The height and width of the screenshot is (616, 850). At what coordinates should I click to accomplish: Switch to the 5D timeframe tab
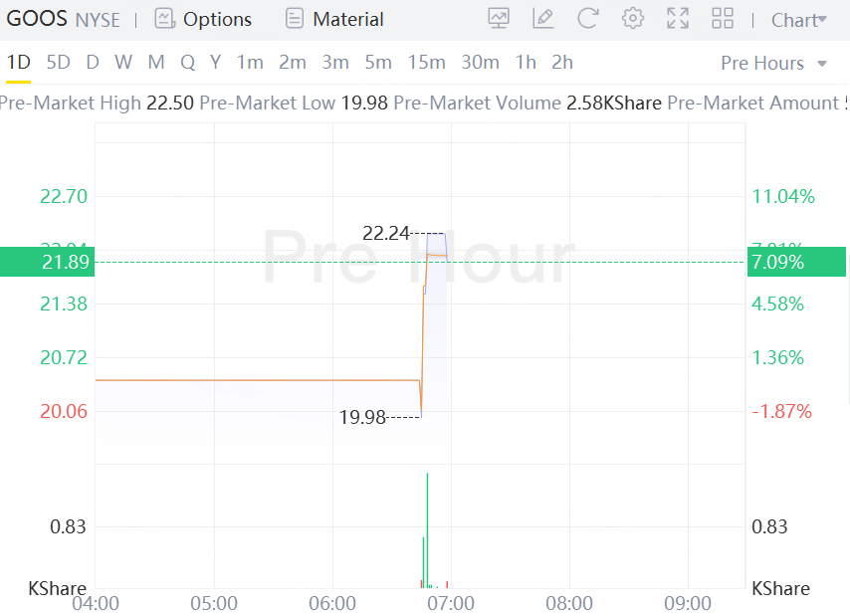pos(59,62)
